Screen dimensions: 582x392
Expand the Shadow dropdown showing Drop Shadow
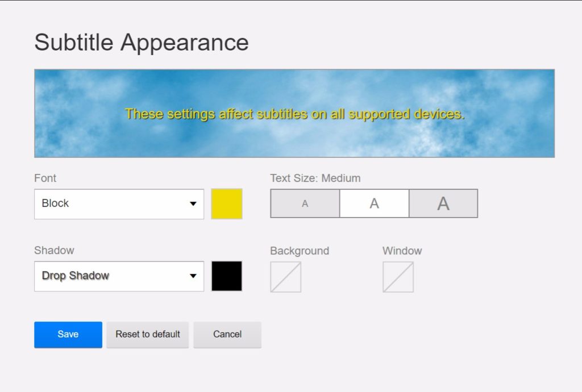click(119, 276)
